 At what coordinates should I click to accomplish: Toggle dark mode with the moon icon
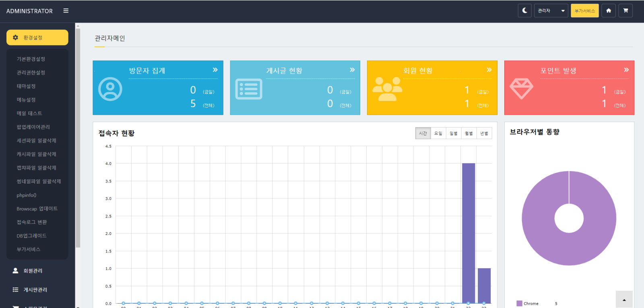[524, 11]
